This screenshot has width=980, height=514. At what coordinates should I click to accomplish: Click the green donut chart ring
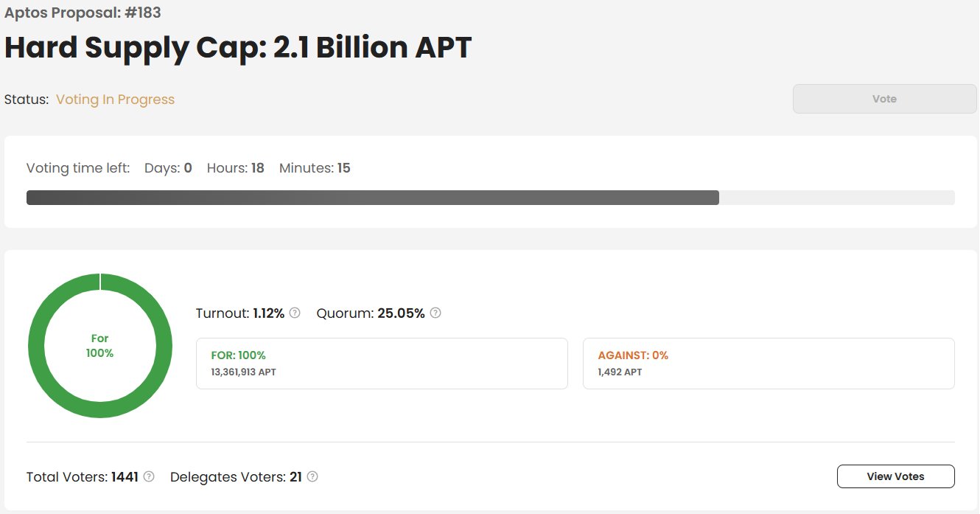pos(100,281)
